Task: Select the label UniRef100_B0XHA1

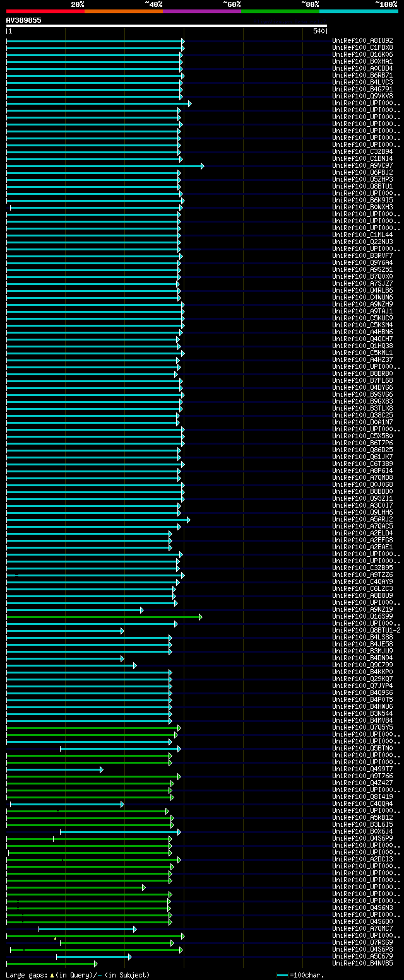Action: coord(362,61)
